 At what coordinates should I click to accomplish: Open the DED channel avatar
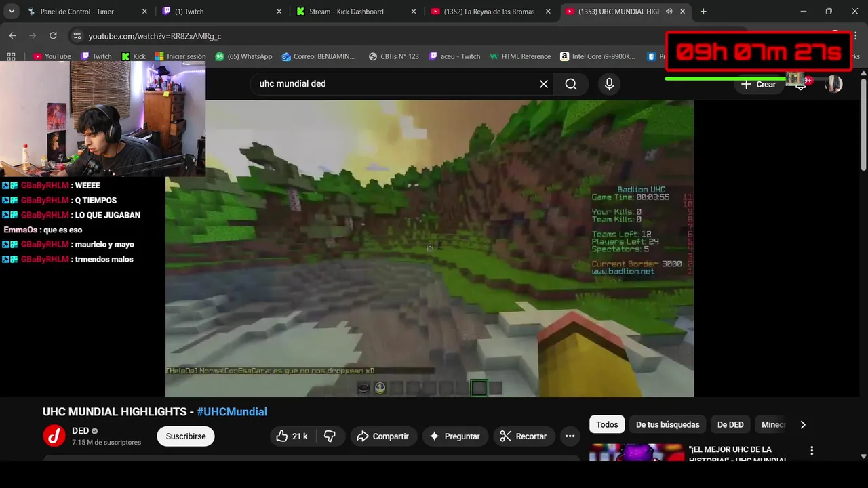(54, 436)
